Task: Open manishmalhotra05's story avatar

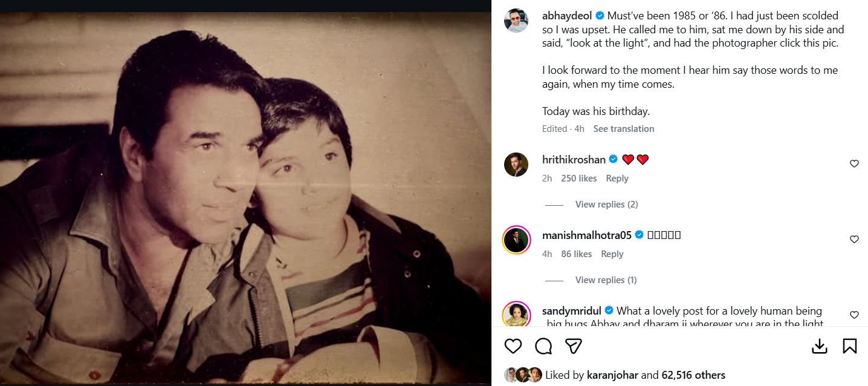Action: pos(516,240)
